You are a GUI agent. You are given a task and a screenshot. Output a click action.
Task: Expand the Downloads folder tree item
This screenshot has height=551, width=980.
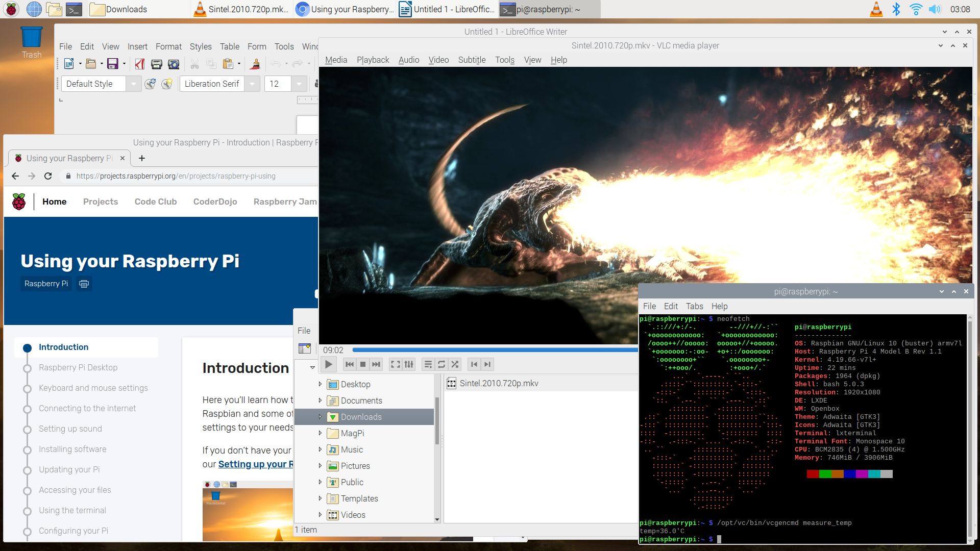click(320, 416)
